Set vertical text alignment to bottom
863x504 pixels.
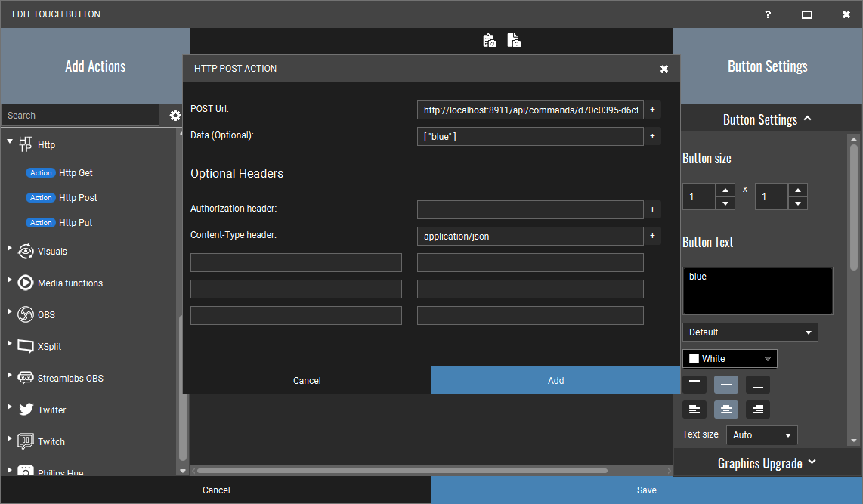(758, 384)
